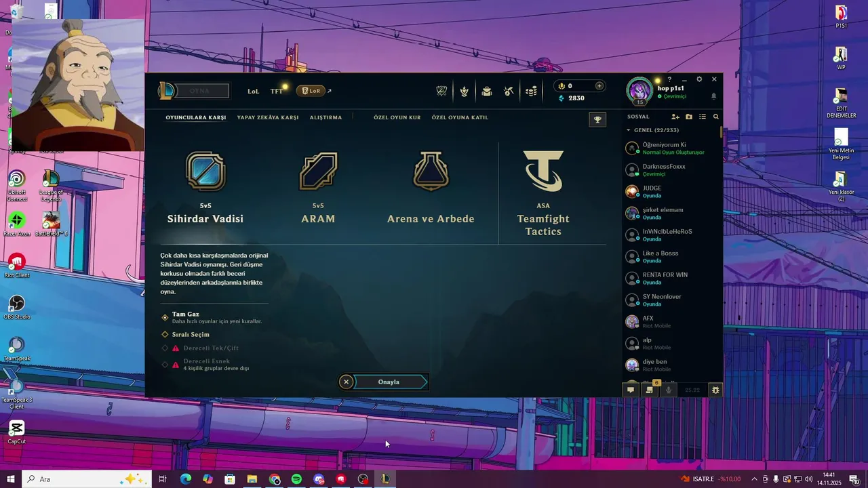Screen dimensions: 868x488
Task: Click the Ara taskbar search box
Action: 87,479
